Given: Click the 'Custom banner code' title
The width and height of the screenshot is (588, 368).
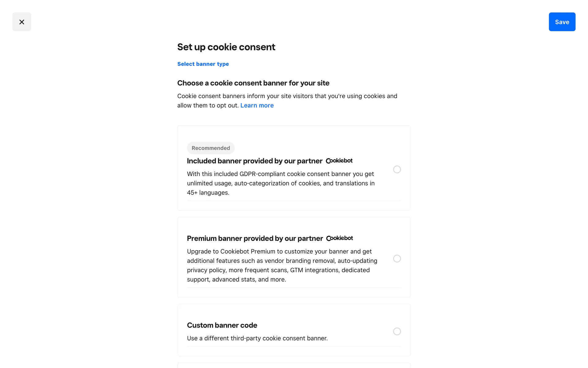Looking at the screenshot, I should click(222, 325).
